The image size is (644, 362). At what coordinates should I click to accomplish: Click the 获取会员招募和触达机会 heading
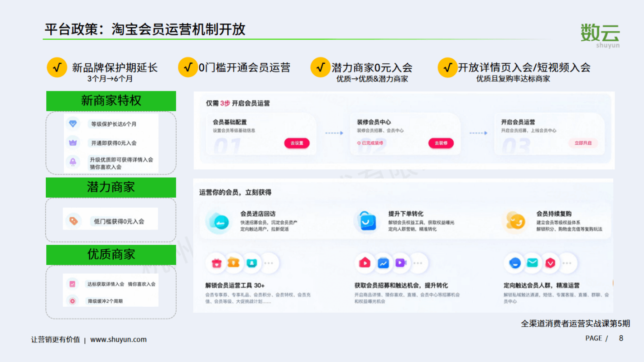click(x=401, y=286)
